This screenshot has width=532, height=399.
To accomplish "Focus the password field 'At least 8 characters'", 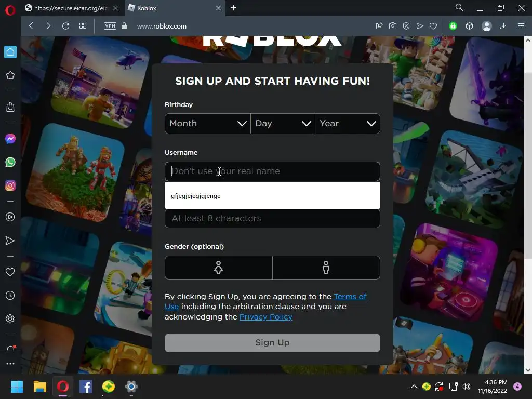I will tap(272, 219).
